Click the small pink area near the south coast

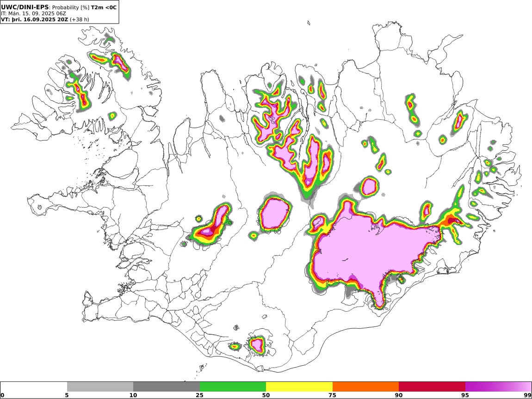[x=257, y=344]
